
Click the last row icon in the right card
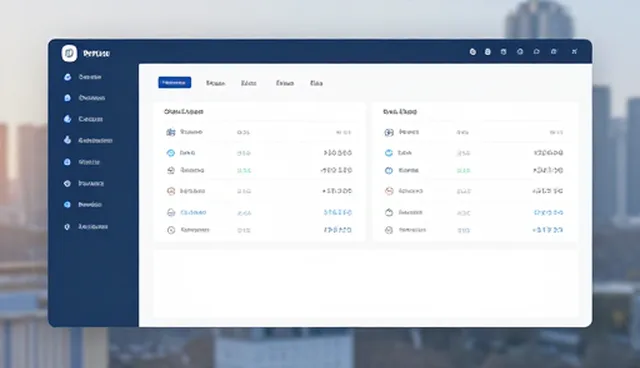[x=389, y=230]
